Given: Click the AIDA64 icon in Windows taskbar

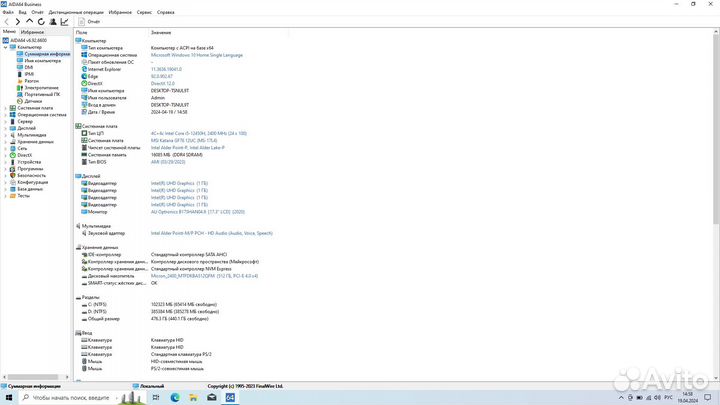Looking at the screenshot, I should tap(228, 397).
